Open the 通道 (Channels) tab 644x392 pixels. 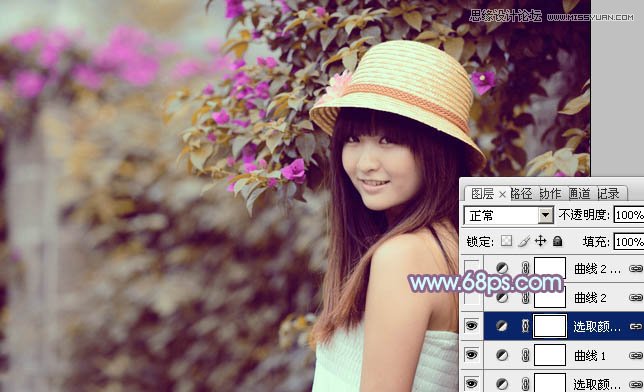point(579,194)
